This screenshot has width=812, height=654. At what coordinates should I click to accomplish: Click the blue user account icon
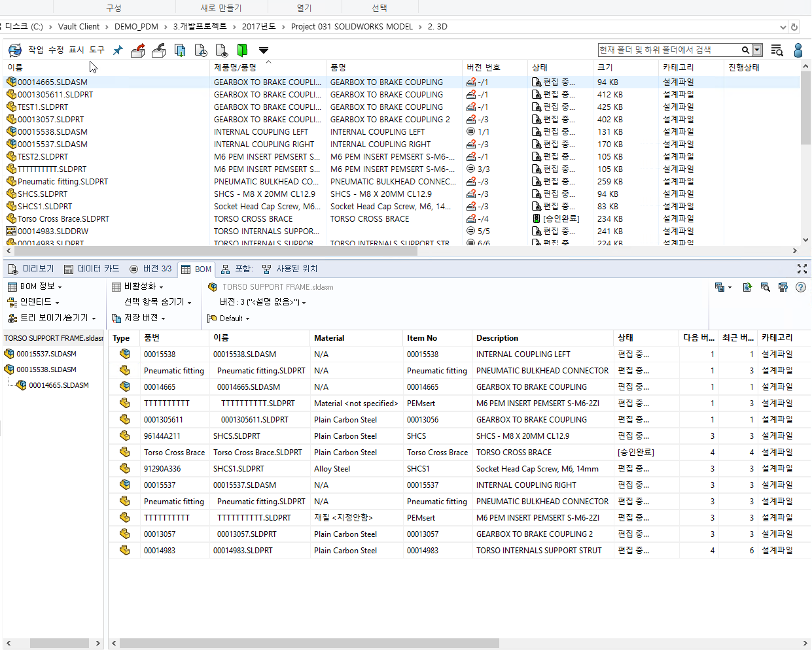point(798,50)
